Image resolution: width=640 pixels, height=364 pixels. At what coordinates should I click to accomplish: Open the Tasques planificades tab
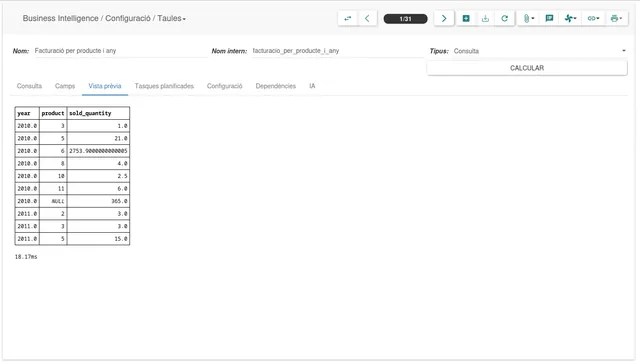[x=164, y=86]
